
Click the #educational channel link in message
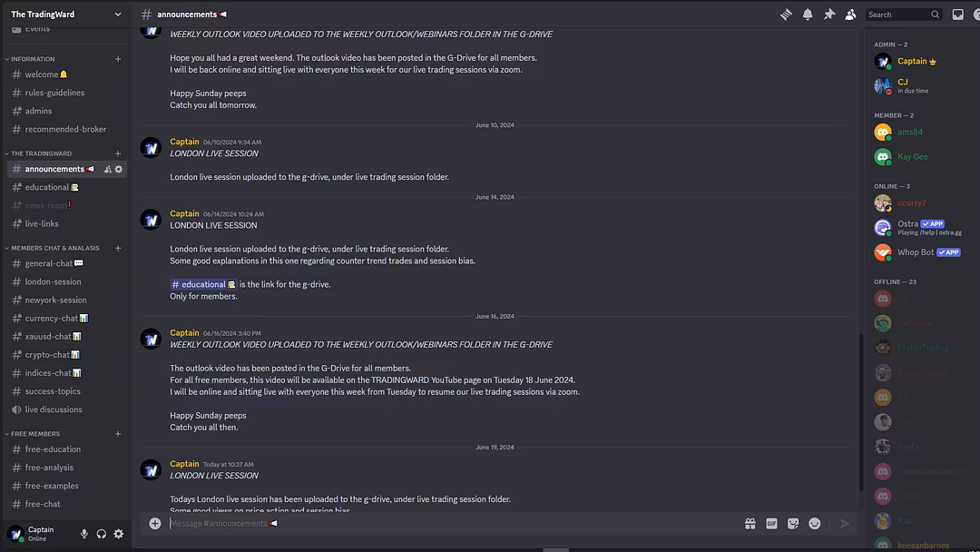pos(203,284)
